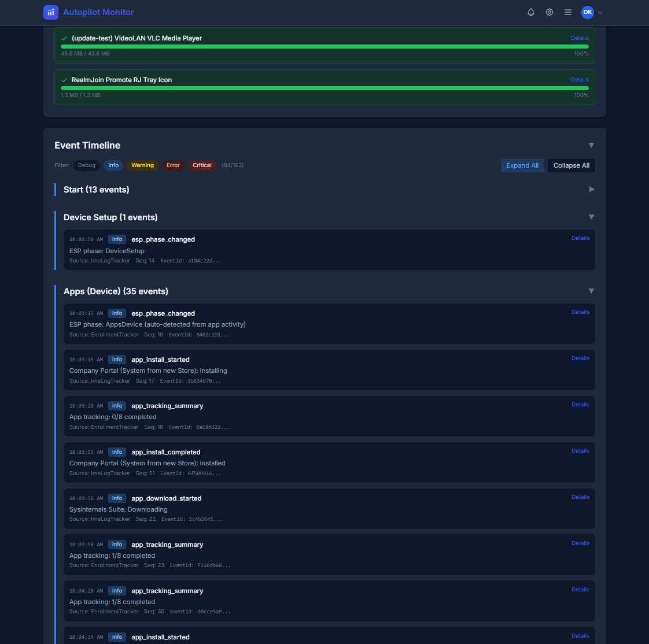The image size is (649, 644).
Task: Open Details for Sysinternals Suite Downloading event
Action: [580, 498]
